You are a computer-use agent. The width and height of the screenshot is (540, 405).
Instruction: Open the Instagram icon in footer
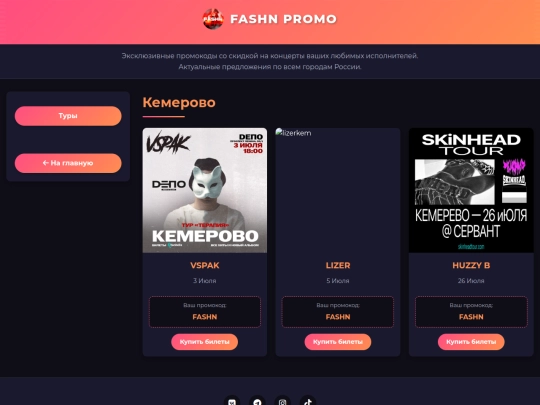[x=282, y=402]
